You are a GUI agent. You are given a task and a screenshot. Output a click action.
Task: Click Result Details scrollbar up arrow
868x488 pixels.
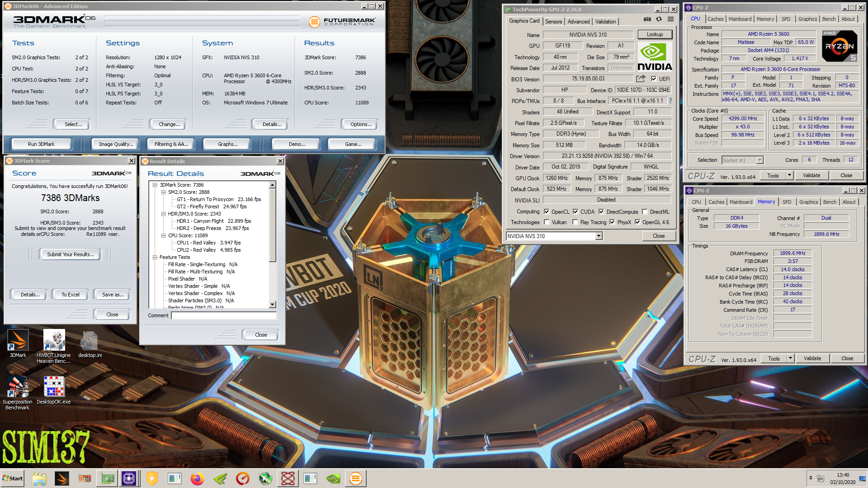tap(272, 185)
